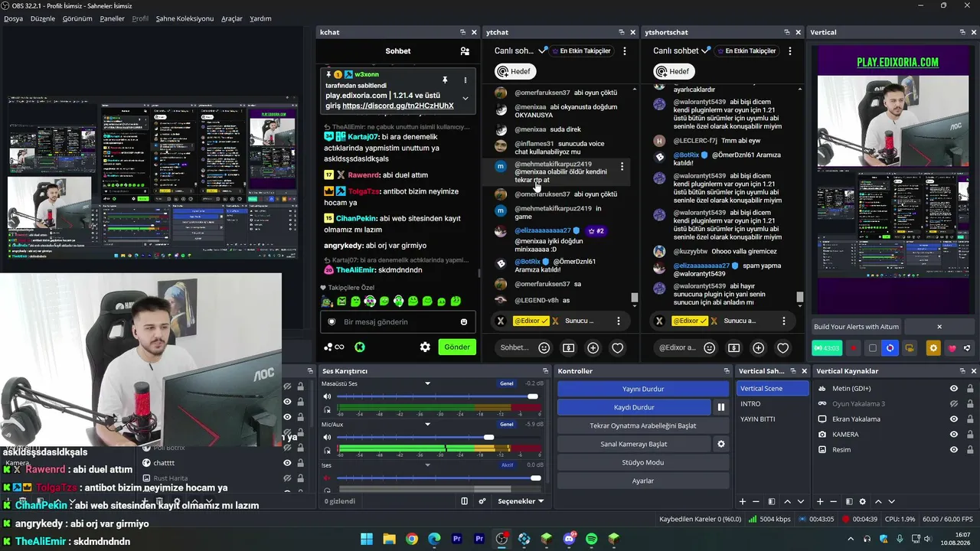This screenshot has height=551, width=980.
Task: Hide the Resim source
Action: 954,450
